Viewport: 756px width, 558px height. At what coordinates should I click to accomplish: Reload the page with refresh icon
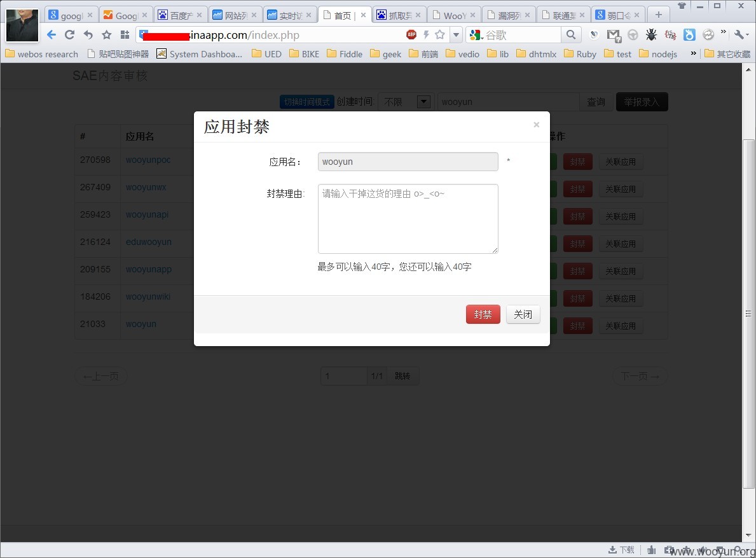(x=69, y=35)
